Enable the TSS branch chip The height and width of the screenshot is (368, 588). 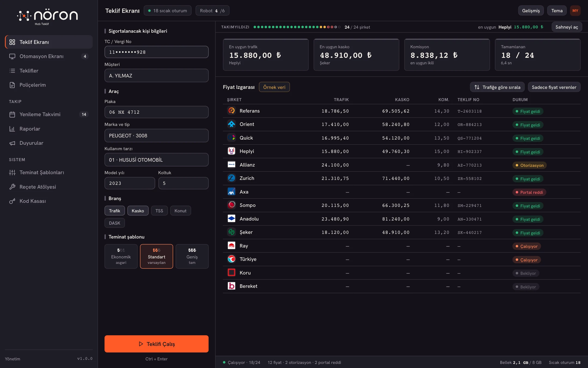coord(159,211)
